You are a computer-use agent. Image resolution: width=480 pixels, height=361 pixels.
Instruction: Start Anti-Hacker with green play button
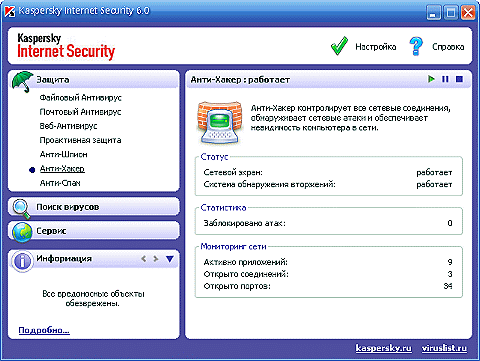click(x=431, y=79)
